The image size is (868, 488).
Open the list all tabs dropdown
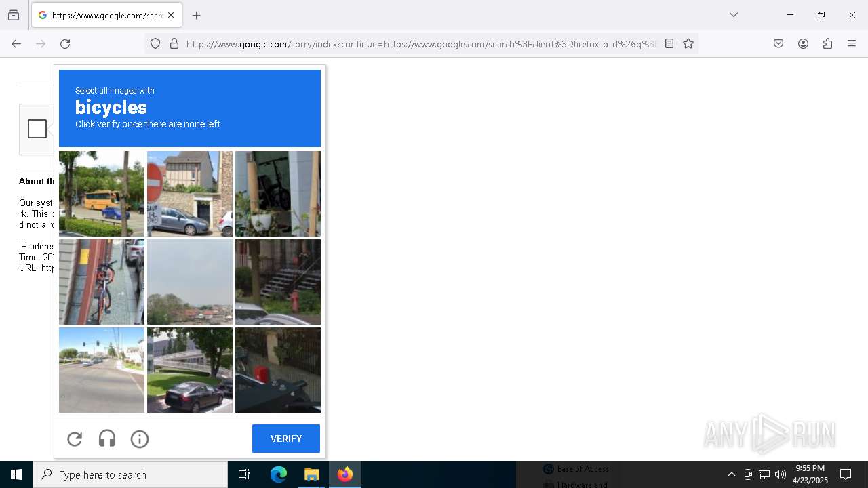(x=733, y=15)
